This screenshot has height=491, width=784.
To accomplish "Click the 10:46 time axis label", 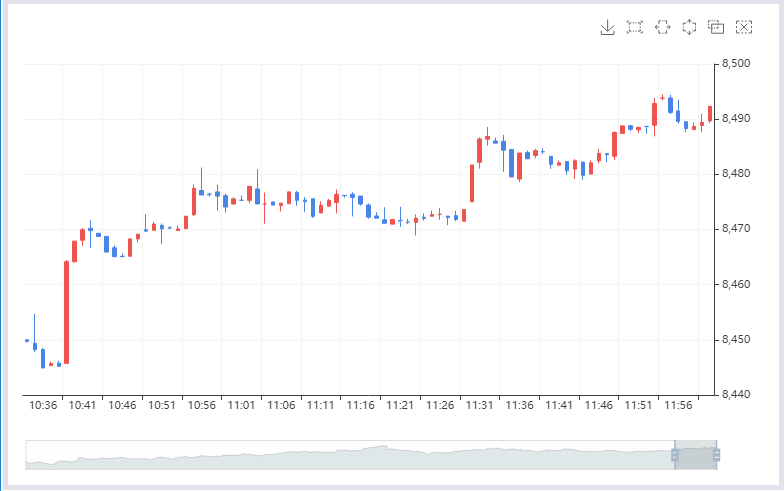I will (x=122, y=406).
